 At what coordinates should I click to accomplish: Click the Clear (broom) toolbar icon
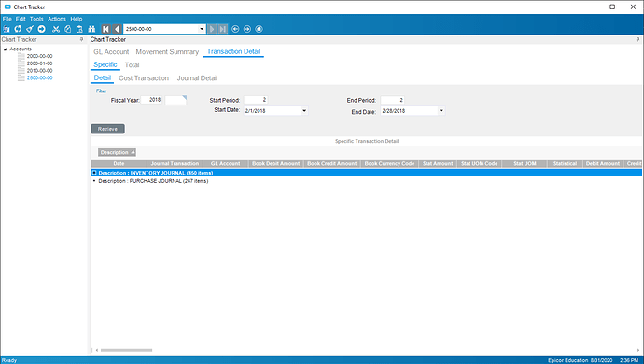30,29
